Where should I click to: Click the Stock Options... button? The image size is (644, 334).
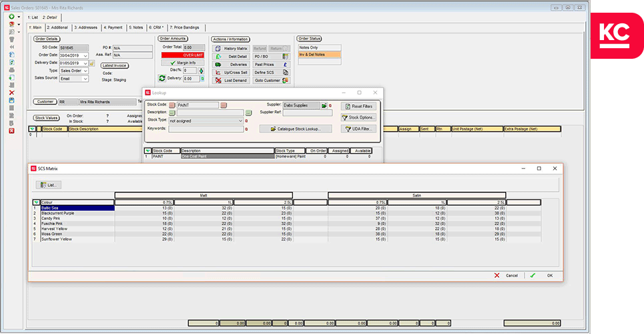coord(358,118)
